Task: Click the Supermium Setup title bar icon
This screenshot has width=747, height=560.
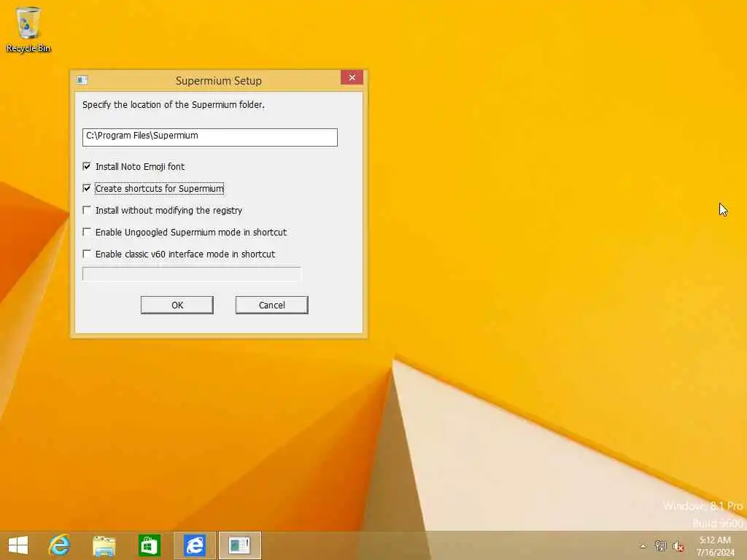Action: tap(82, 80)
